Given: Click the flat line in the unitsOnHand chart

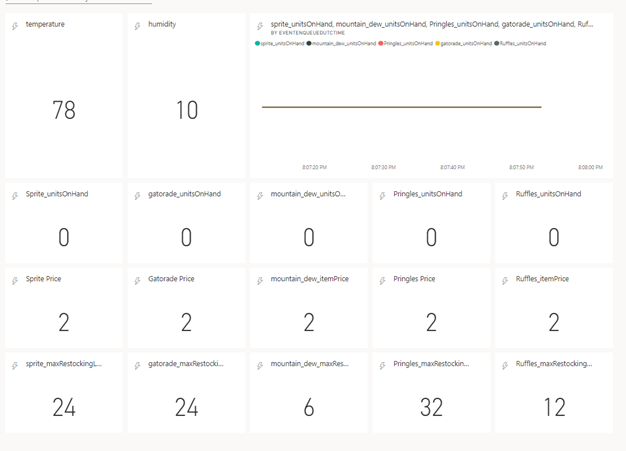Looking at the screenshot, I should pyautogui.click(x=402, y=107).
